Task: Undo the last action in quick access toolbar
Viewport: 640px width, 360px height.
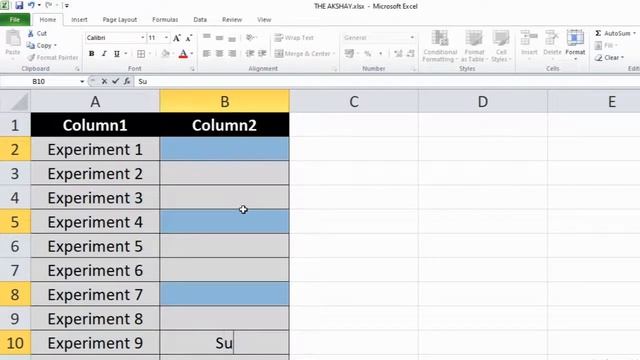Action: coord(31,6)
